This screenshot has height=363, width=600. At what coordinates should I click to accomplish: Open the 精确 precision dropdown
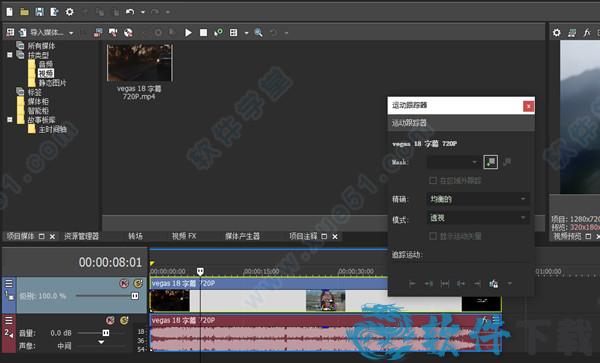(478, 199)
